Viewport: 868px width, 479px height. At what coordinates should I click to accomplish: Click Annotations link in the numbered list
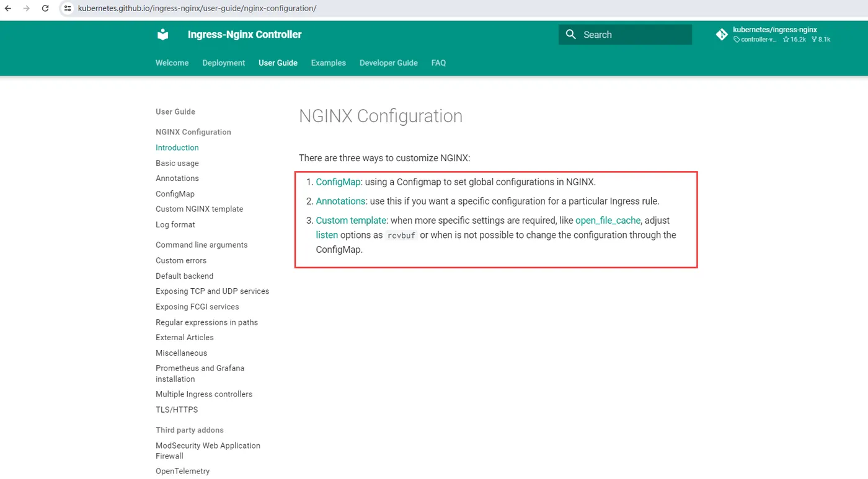click(340, 201)
